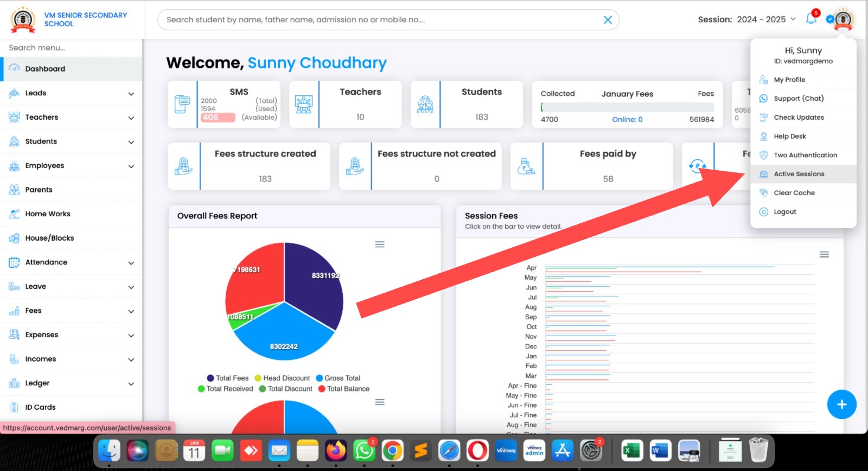Click the VM Senior Secondary School logo
Screen dimensions: 868x471
(x=23, y=20)
